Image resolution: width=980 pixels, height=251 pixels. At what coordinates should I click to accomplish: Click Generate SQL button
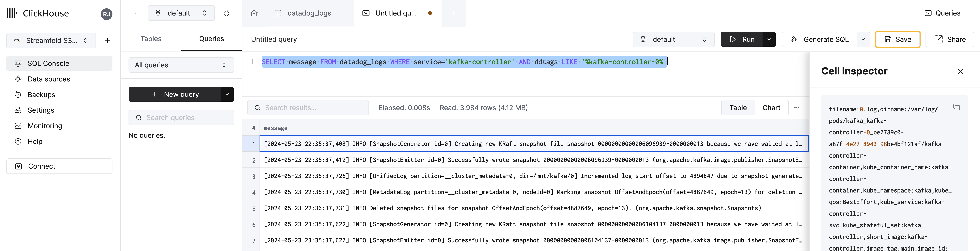click(x=819, y=39)
